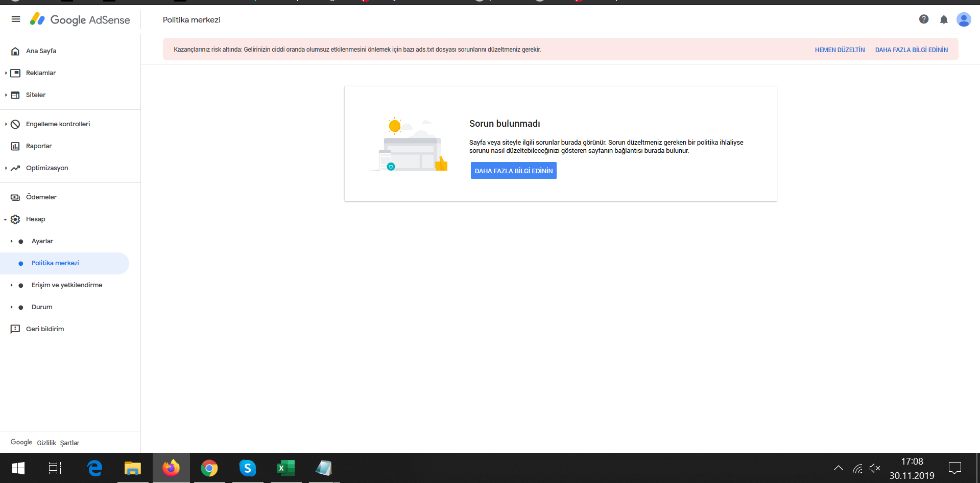Screen dimensions: 980x483
Task: Open the hamburger main menu
Action: point(16,19)
